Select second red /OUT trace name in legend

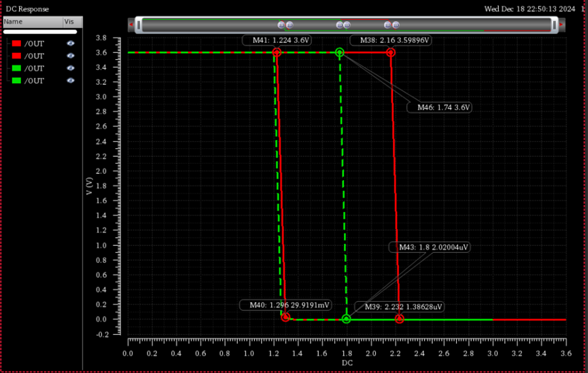pyautogui.click(x=34, y=56)
